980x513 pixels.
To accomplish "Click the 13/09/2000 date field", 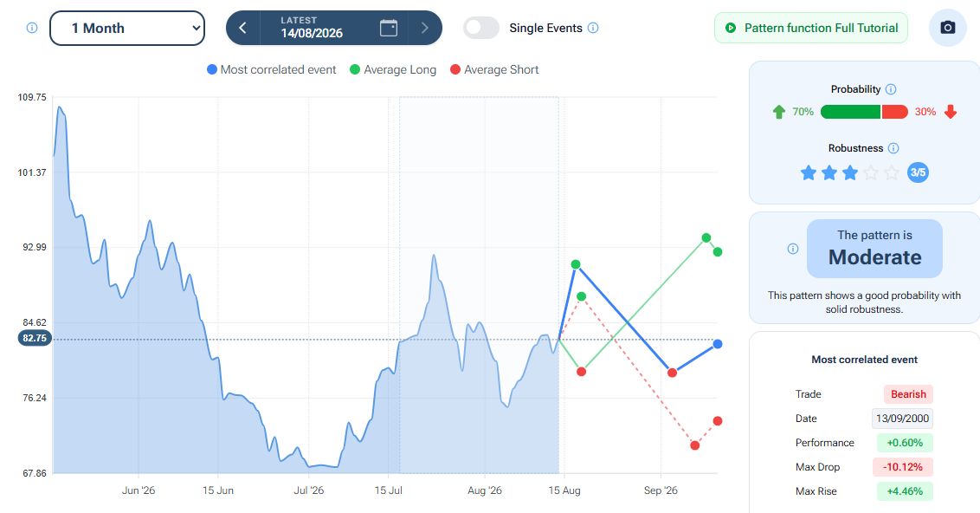I will pos(902,419).
